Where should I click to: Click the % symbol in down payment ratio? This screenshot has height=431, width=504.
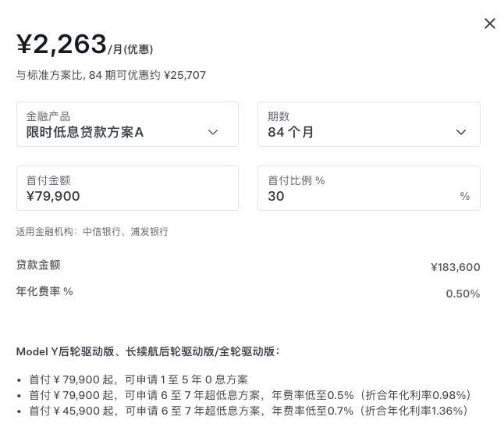click(x=465, y=196)
